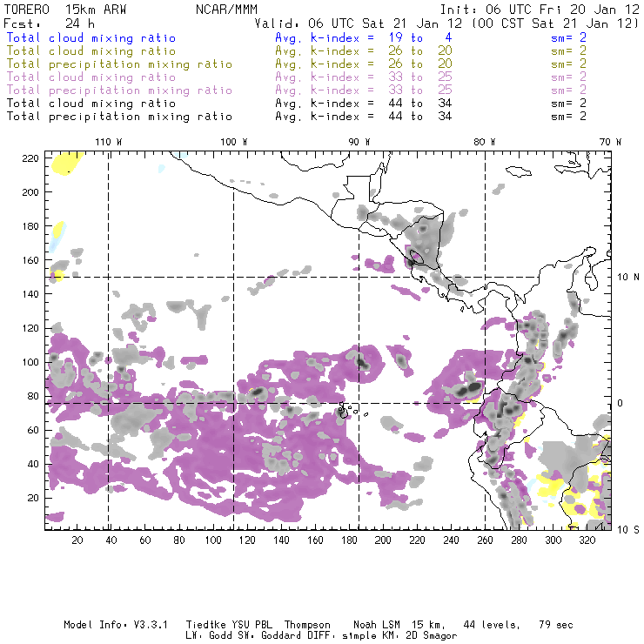Click the '0' equator latitude label
The image size is (644, 644).
click(x=621, y=403)
